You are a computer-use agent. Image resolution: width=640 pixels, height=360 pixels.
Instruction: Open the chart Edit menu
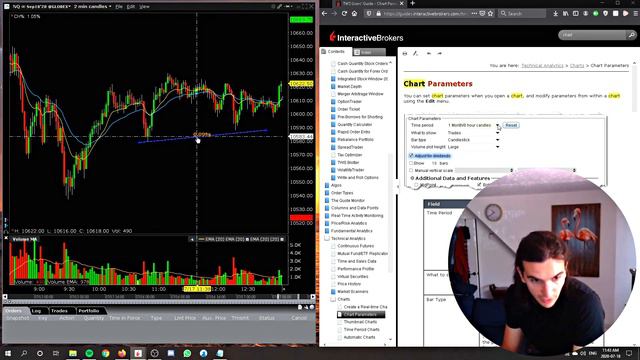point(131,7)
